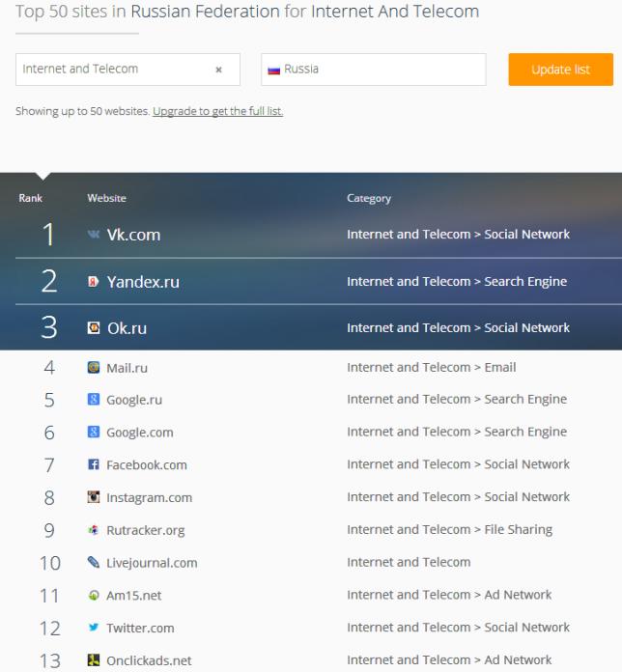The image size is (622, 672).
Task: Click the Website column header
Action: pyautogui.click(x=107, y=198)
